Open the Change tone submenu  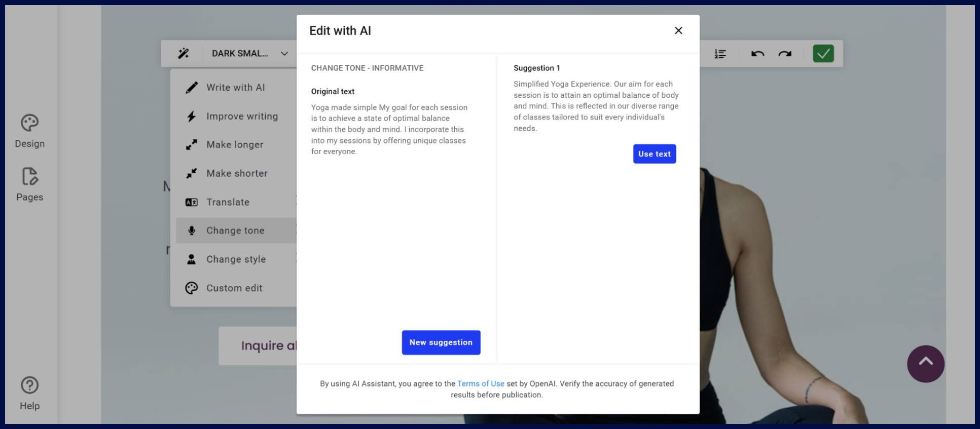[236, 230]
